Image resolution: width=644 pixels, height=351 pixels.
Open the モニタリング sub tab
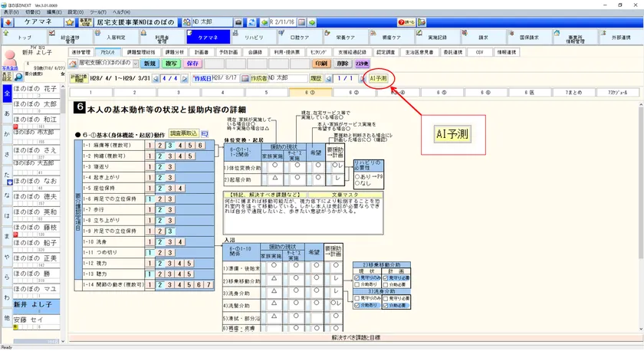click(x=318, y=53)
